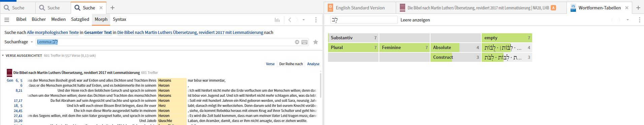The image size is (644, 125).
Task: Change Alle morphologischen Texte scope
Action: (53, 33)
